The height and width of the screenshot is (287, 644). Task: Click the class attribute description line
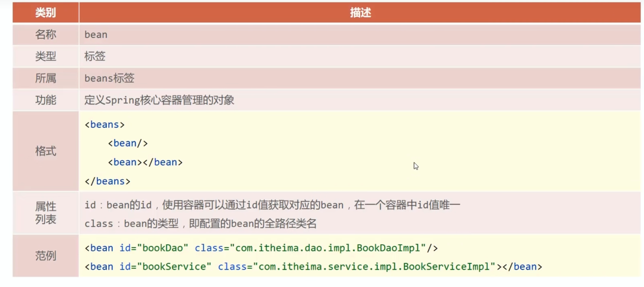200,224
